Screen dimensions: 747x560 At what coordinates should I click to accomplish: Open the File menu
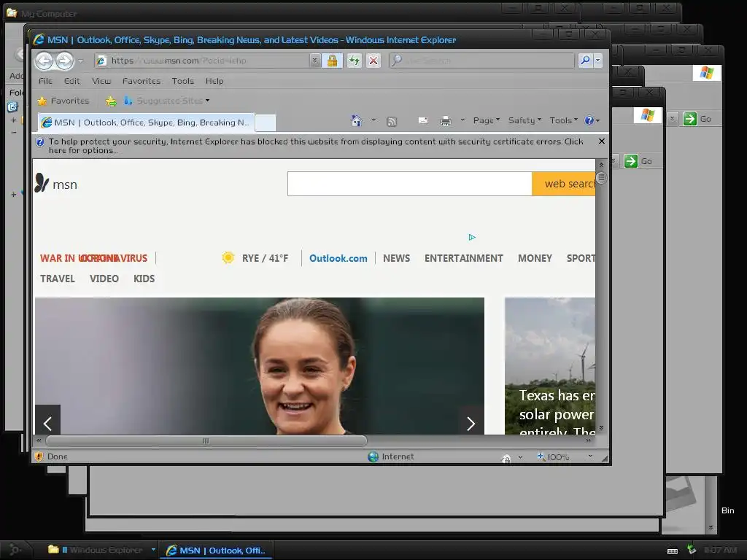click(x=45, y=81)
